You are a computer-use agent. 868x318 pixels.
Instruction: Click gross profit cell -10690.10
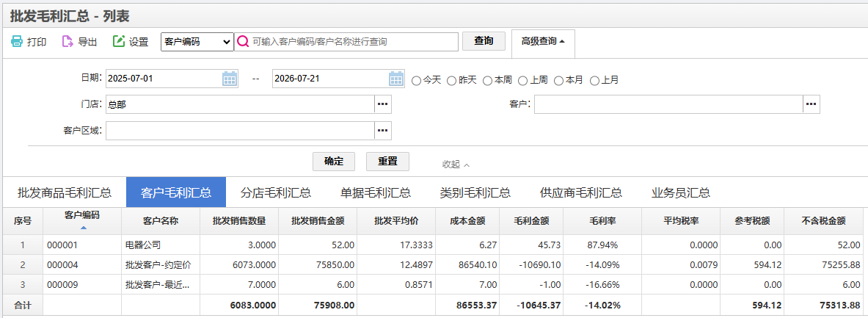531,265
